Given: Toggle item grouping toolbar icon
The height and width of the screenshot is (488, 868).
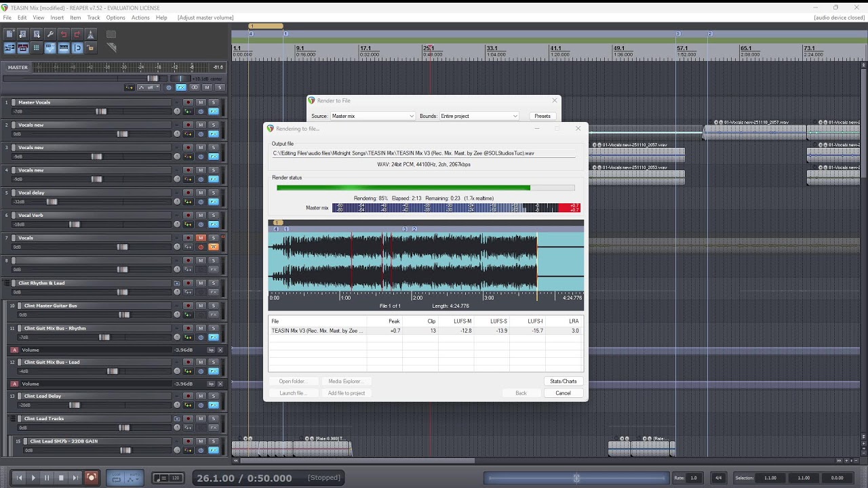Looking at the screenshot, I should pyautogui.click(x=23, y=47).
